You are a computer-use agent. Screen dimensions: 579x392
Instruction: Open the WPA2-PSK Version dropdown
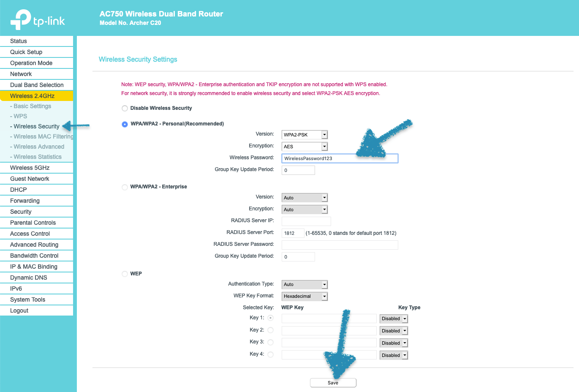pyautogui.click(x=304, y=135)
